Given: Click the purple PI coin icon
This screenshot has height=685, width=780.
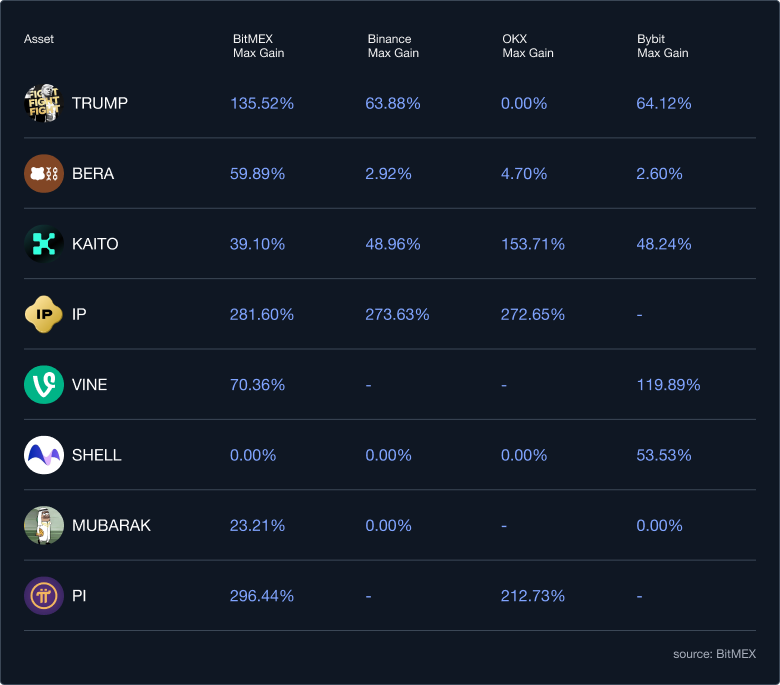Looking at the screenshot, I should point(43,596).
